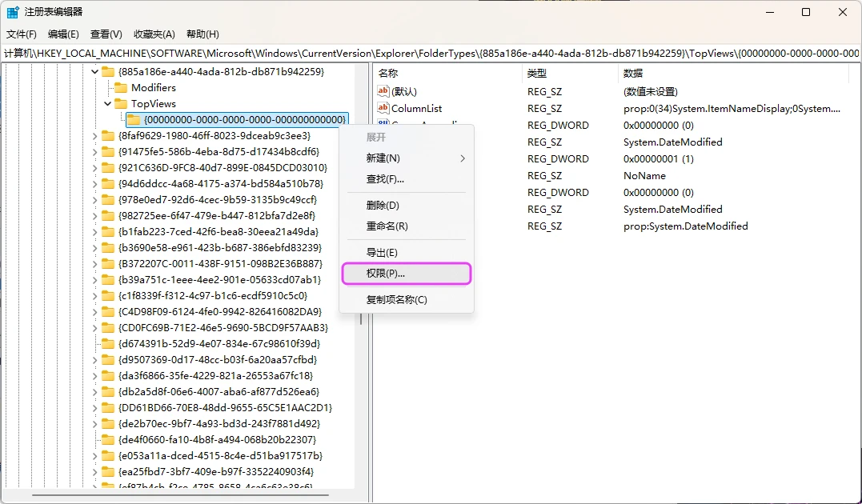Select the {b1fab223-7ced-42f6-bea8-30eea21a49da} key

point(219,232)
